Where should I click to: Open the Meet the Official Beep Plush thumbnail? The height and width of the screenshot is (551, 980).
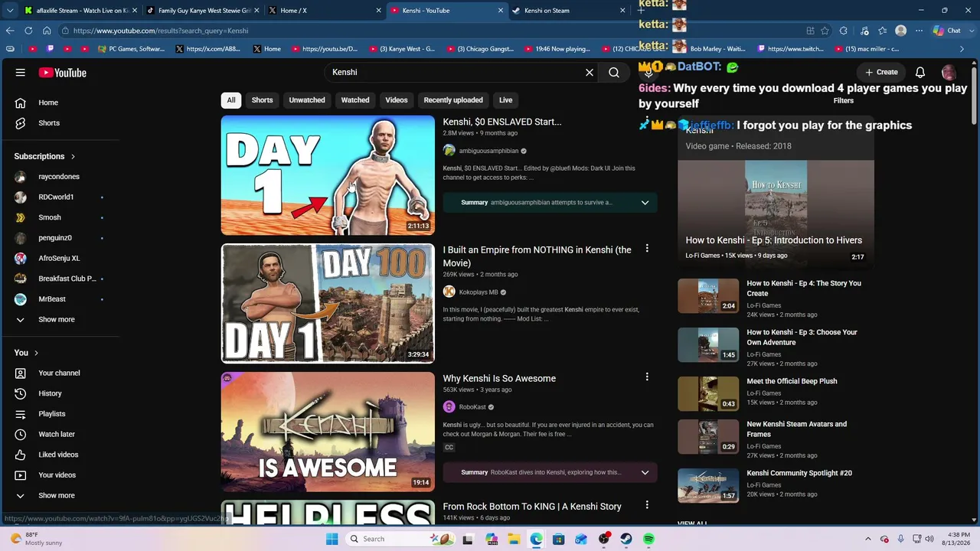coord(708,394)
